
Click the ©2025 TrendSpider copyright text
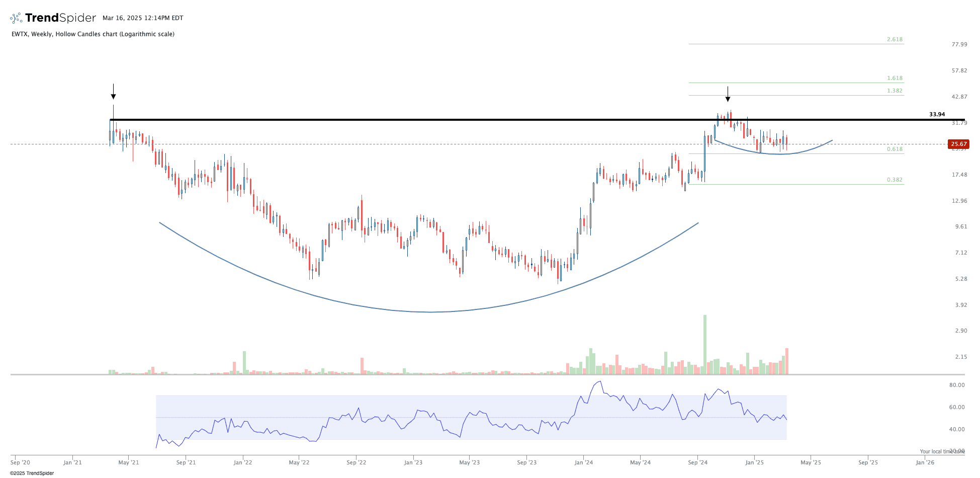pyautogui.click(x=32, y=473)
